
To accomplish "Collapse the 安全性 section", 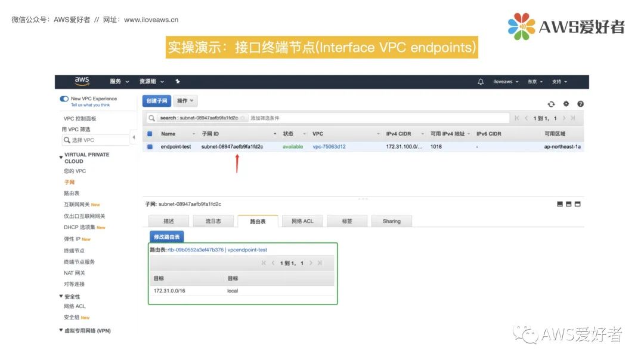I will point(61,296).
